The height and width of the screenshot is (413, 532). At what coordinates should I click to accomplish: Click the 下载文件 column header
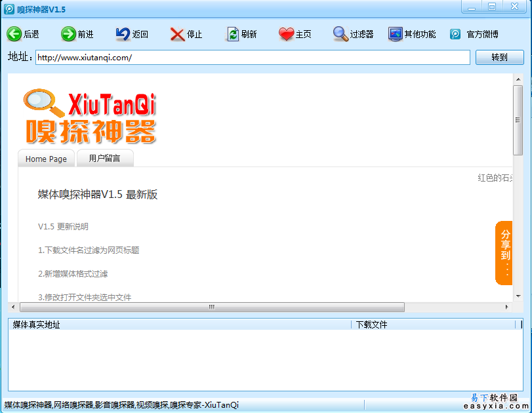[433, 324]
